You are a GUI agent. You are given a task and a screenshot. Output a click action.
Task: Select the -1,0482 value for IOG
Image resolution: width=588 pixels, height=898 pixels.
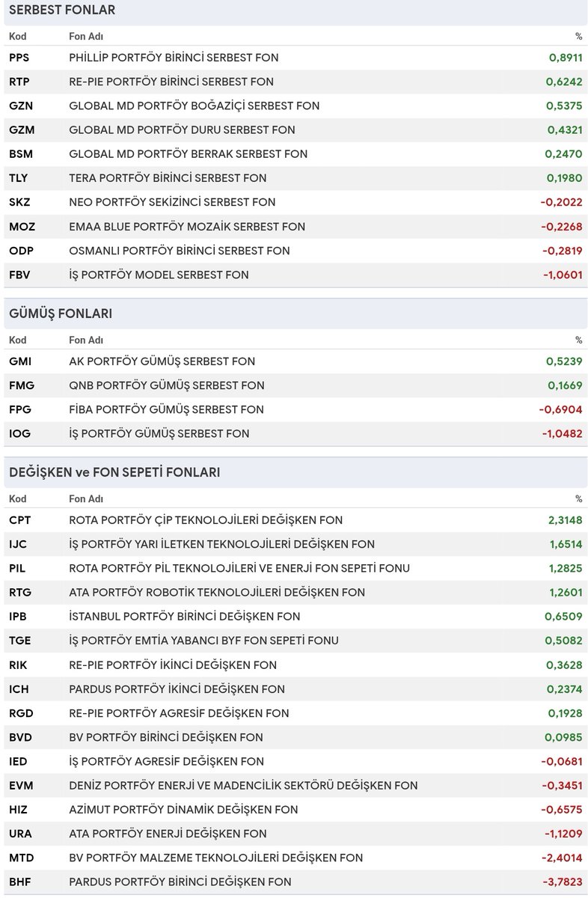coord(562,433)
